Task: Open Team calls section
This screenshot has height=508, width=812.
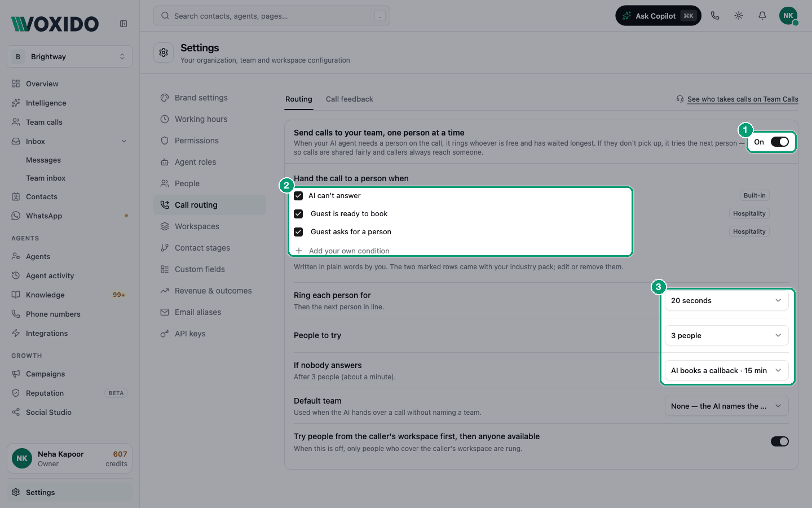Action: (x=69, y=122)
